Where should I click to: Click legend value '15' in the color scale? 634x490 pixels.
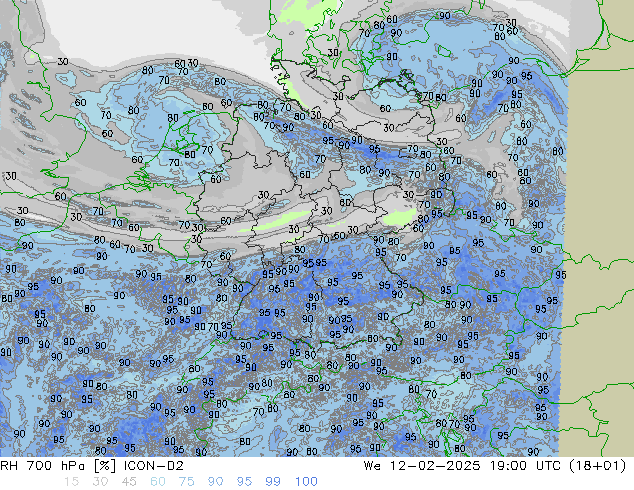pyautogui.click(x=71, y=482)
